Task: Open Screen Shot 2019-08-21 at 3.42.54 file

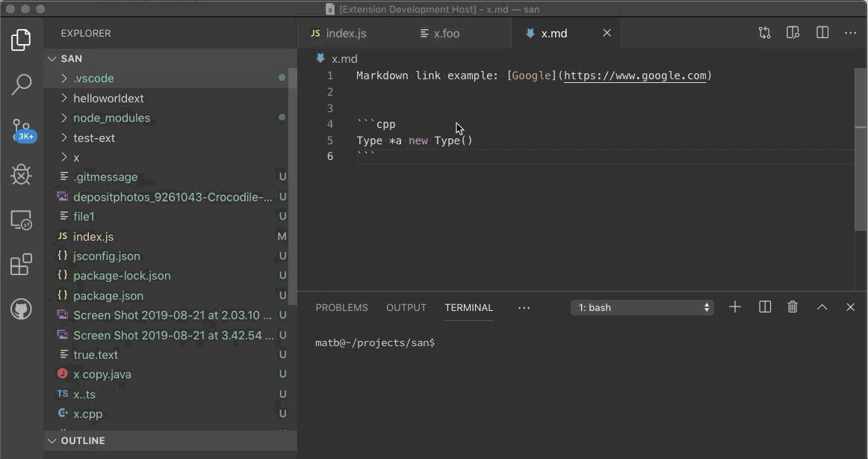Action: coord(166,336)
